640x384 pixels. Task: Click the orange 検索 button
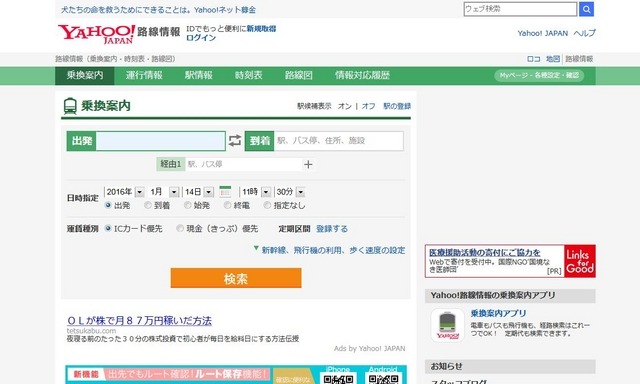[x=236, y=278]
